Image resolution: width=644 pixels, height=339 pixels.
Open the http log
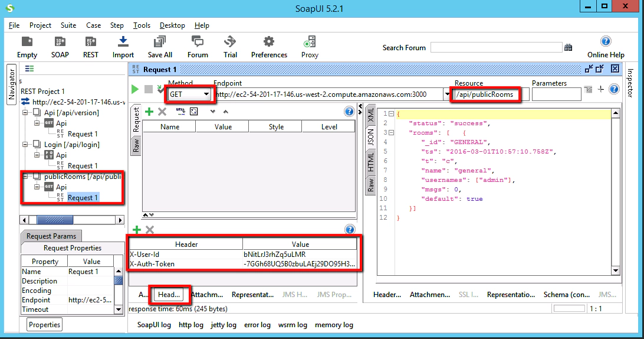pyautogui.click(x=191, y=325)
